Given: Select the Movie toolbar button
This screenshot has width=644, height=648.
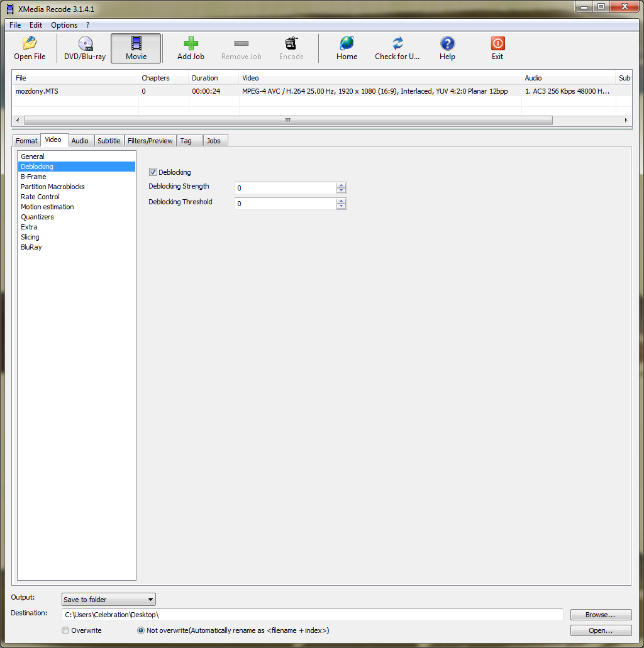Looking at the screenshot, I should 136,48.
